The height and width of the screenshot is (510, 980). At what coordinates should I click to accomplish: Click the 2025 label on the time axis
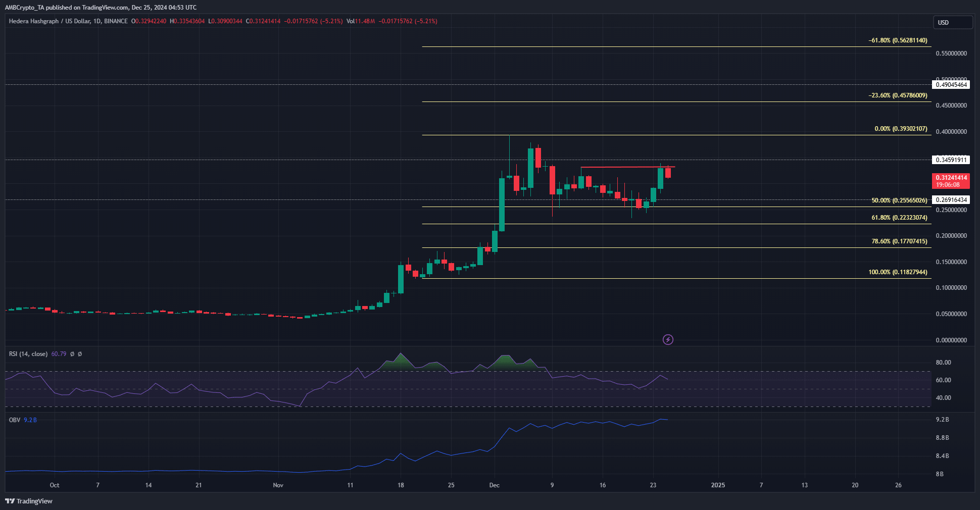718,485
